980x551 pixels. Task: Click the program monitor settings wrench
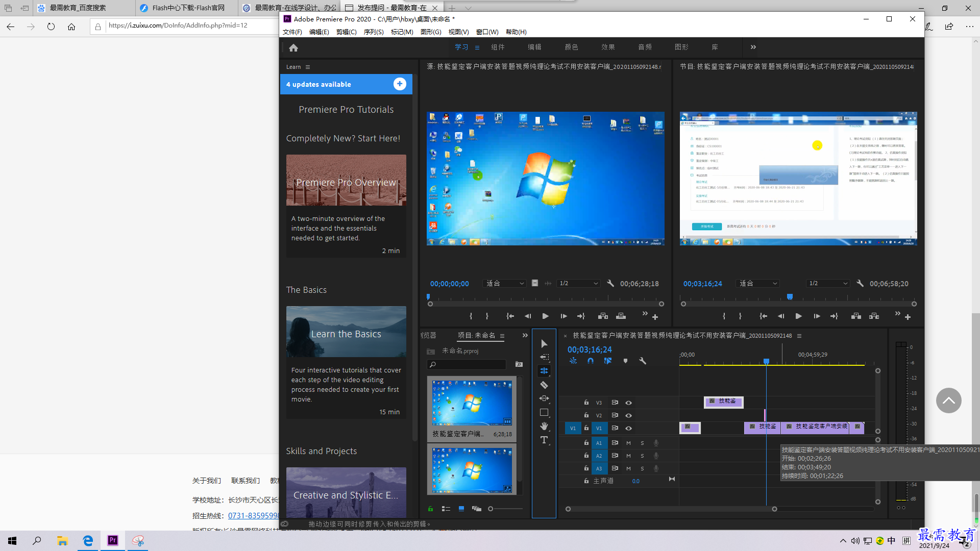coord(860,283)
